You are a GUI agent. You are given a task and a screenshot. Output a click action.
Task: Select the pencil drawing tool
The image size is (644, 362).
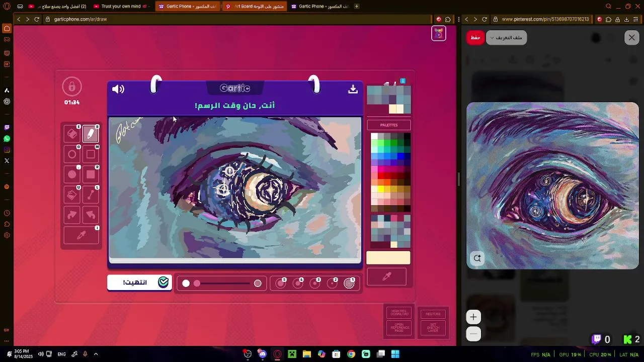pos(91,134)
